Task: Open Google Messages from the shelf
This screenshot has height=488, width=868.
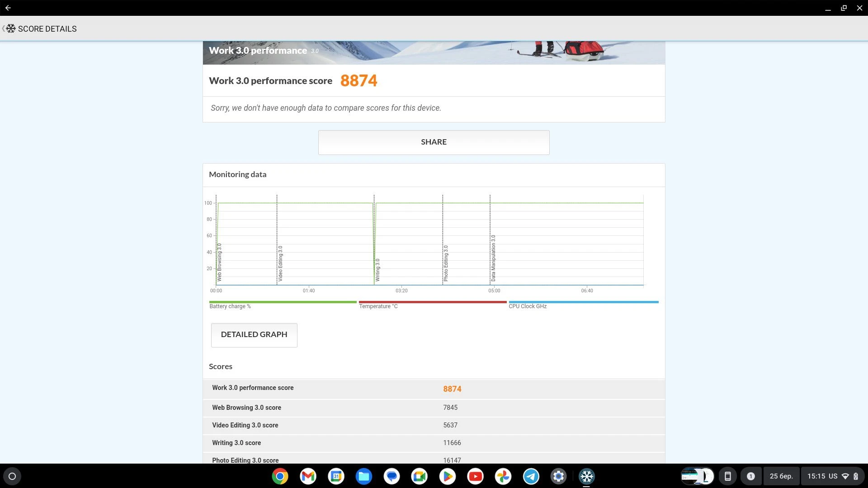Action: 392,476
